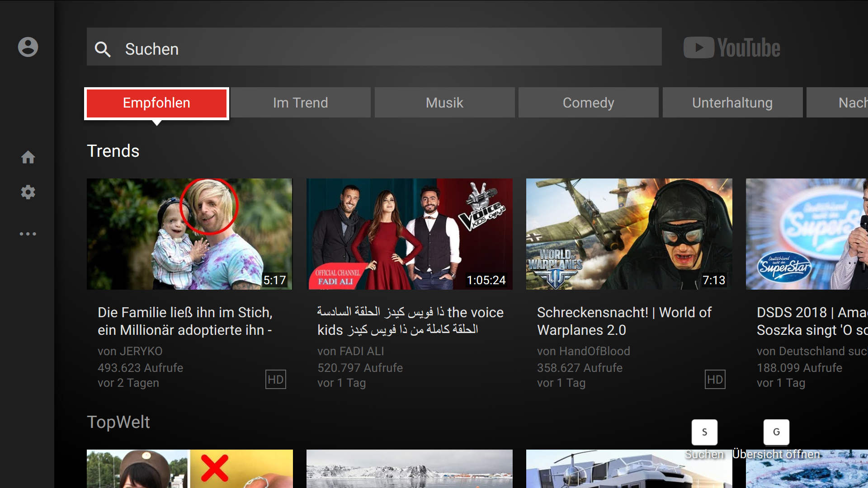Open first TopWelt thumbnail with red X
Image resolution: width=868 pixels, height=488 pixels.
(190, 469)
